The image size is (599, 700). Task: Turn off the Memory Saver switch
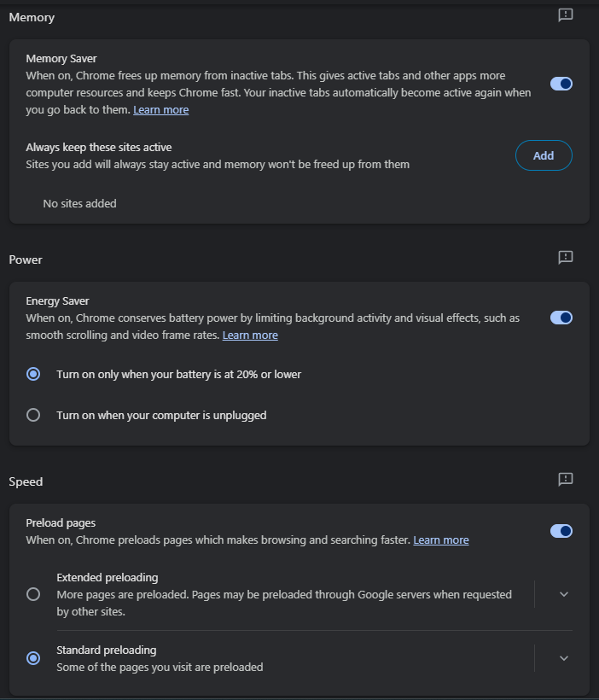pyautogui.click(x=561, y=84)
